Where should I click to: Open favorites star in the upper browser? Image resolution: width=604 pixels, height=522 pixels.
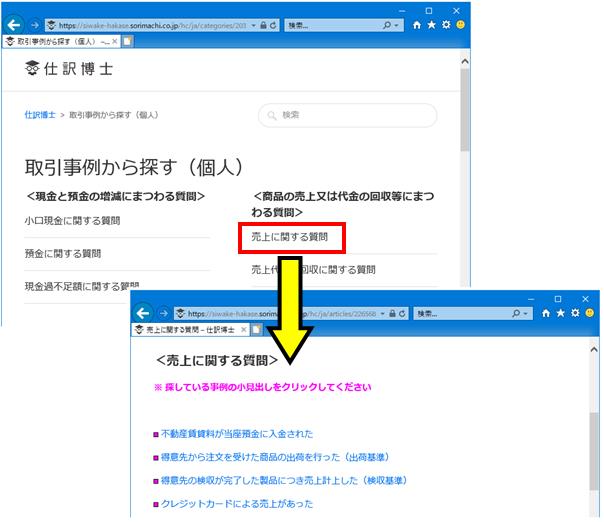(431, 25)
